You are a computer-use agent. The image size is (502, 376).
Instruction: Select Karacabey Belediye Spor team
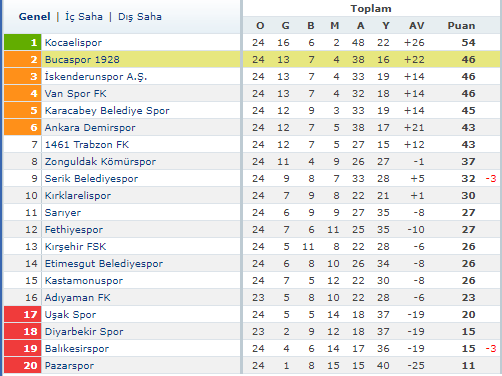coord(107,111)
